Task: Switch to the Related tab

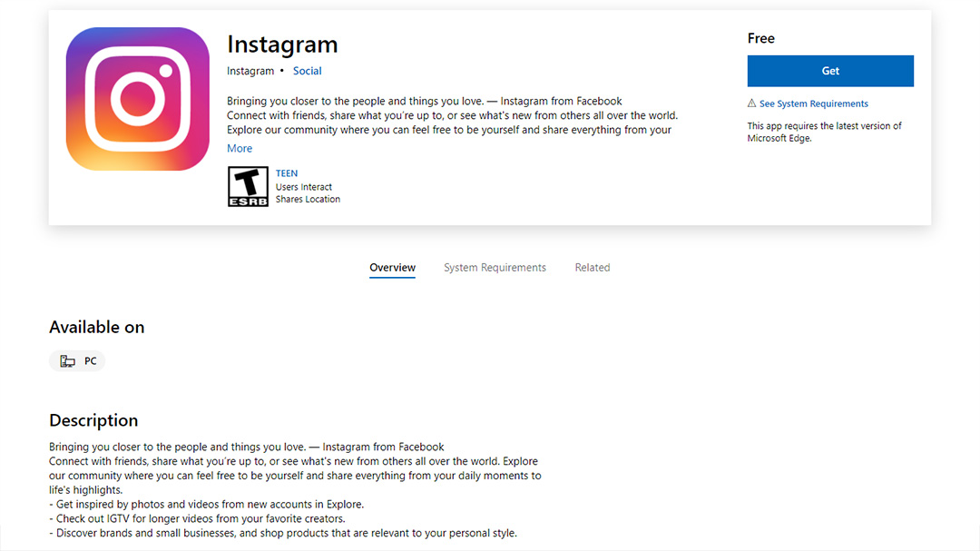Action: pos(592,268)
